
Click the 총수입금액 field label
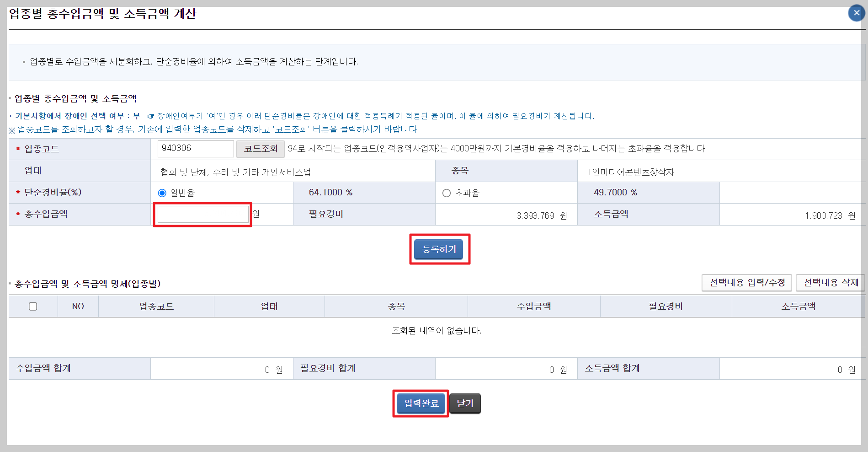(x=46, y=214)
